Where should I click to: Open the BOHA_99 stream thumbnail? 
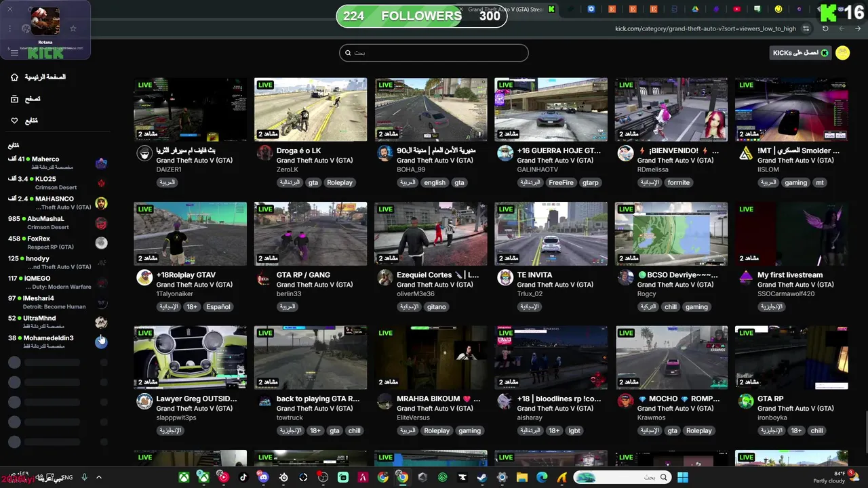[x=431, y=109]
